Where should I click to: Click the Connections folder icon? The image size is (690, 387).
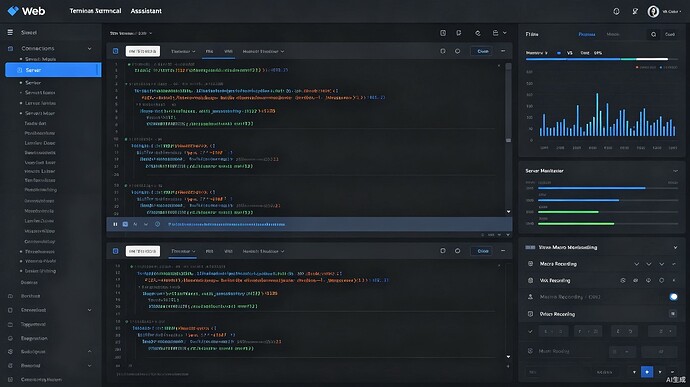click(11, 48)
